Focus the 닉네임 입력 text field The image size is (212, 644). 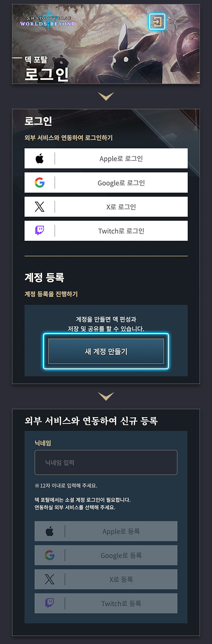[106, 462]
